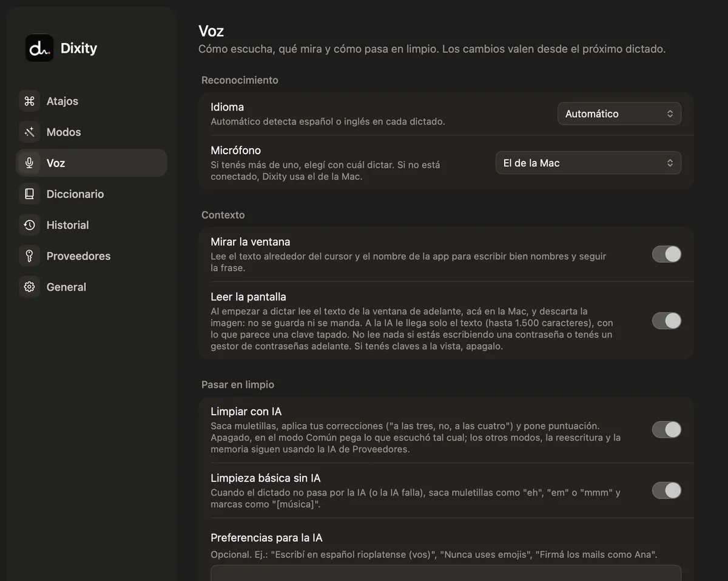Click the Mirar la ventana label

click(251, 242)
